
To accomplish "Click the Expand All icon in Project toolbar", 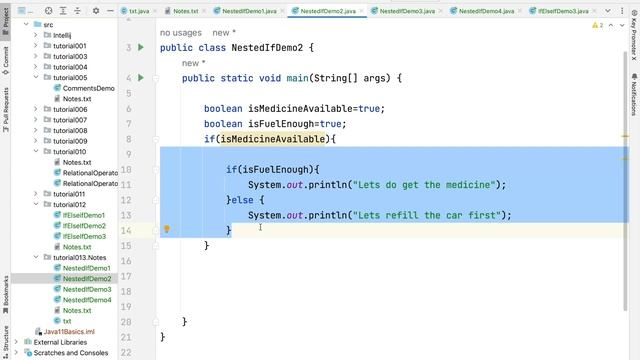I will coord(63,11).
